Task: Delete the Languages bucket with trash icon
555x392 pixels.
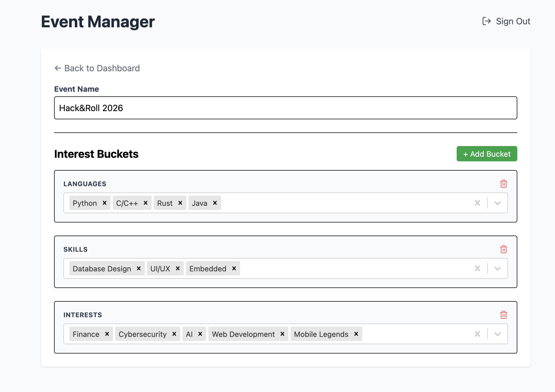Action: tap(503, 184)
